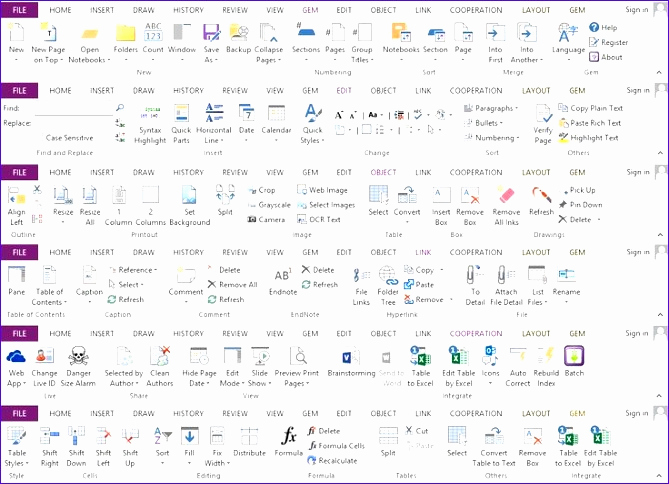Click the Danger Size Alarm skull icon
Viewport: 669px width, 484px height.
point(78,356)
